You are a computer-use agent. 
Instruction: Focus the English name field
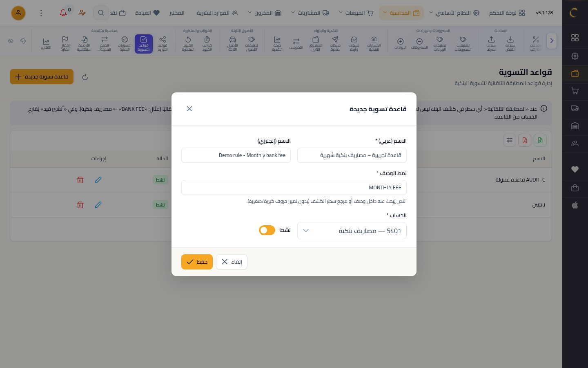coord(236,155)
